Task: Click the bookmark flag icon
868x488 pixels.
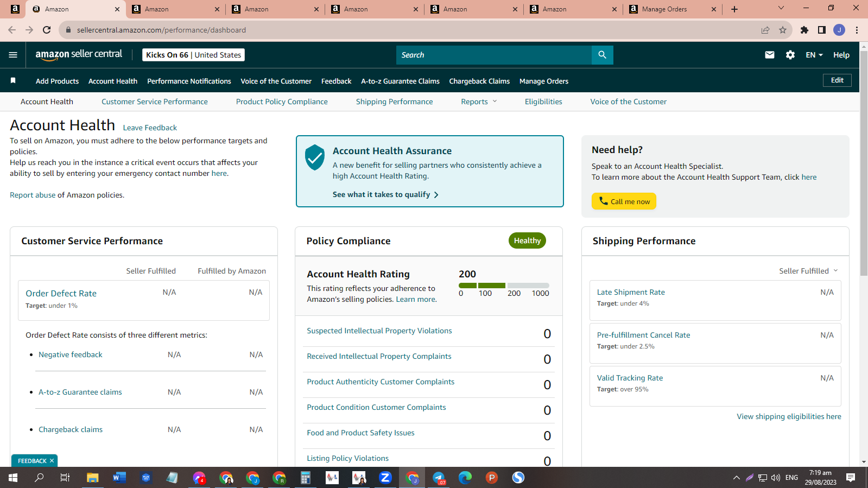Action: (13, 81)
